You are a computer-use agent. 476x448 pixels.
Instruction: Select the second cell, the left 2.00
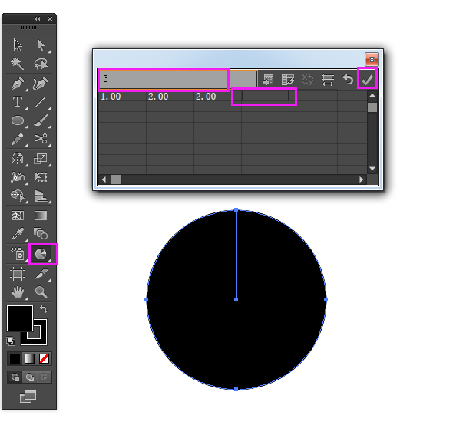[x=170, y=97]
